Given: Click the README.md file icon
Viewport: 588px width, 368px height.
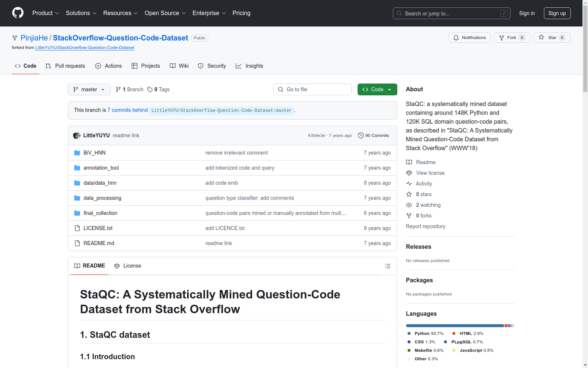Looking at the screenshot, I should tap(77, 243).
